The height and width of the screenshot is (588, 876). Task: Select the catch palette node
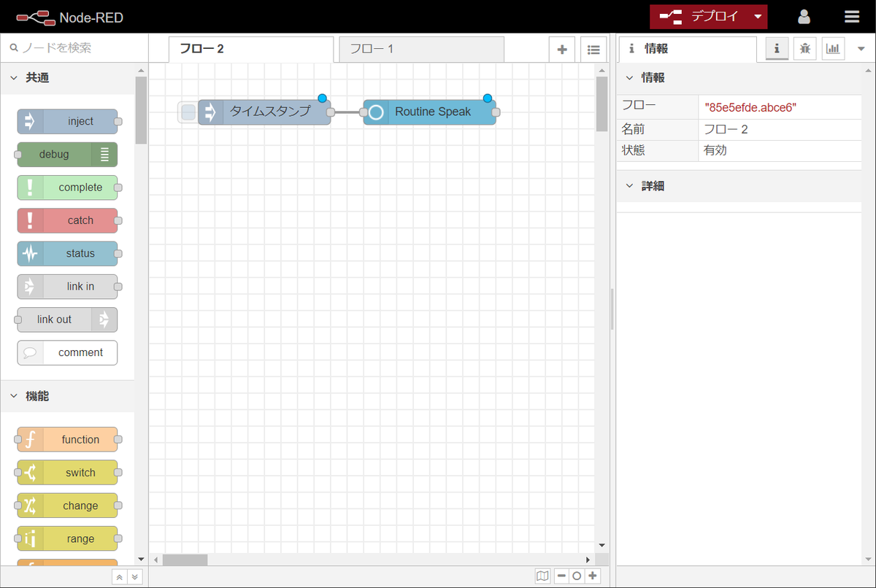point(67,220)
